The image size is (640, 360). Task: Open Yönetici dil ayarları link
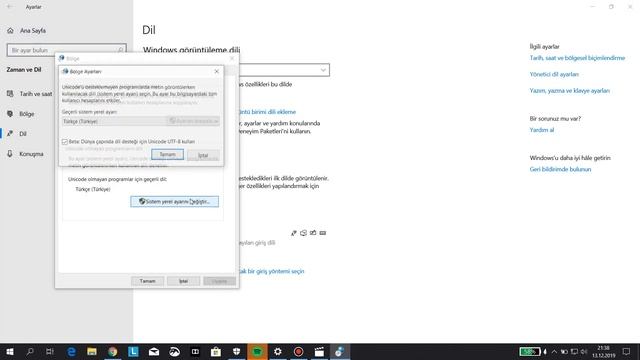pos(554,74)
